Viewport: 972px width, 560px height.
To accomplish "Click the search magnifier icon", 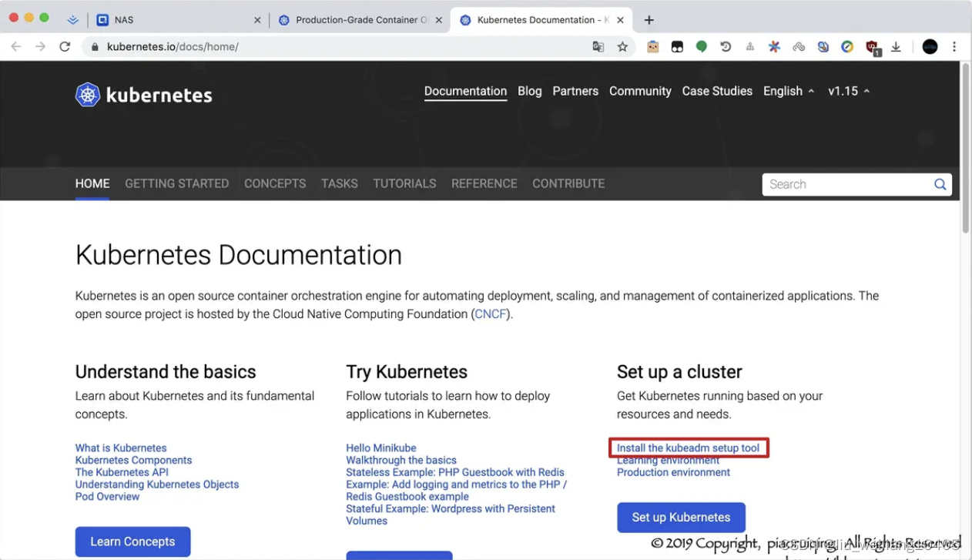I will 940,184.
